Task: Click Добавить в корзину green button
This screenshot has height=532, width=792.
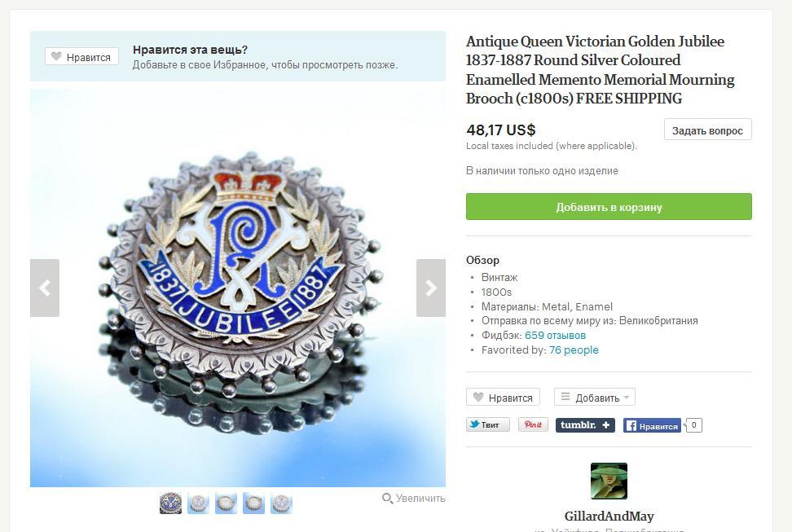Action: (x=609, y=207)
